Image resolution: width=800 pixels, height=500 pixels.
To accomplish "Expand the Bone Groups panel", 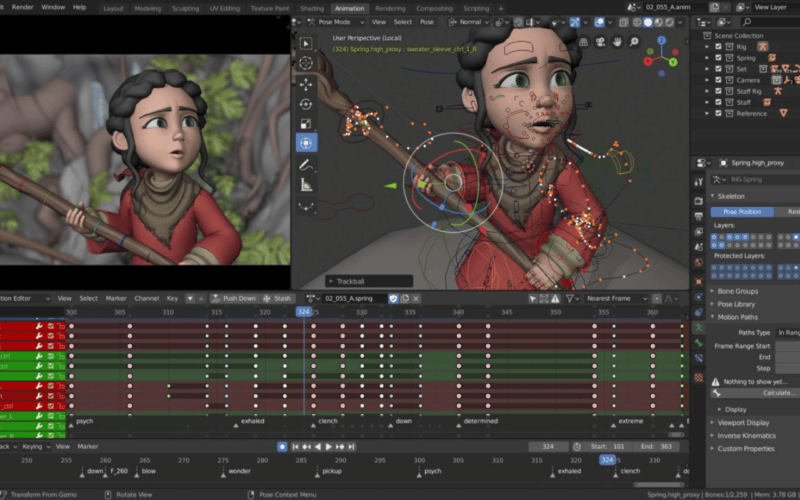I will pyautogui.click(x=737, y=291).
